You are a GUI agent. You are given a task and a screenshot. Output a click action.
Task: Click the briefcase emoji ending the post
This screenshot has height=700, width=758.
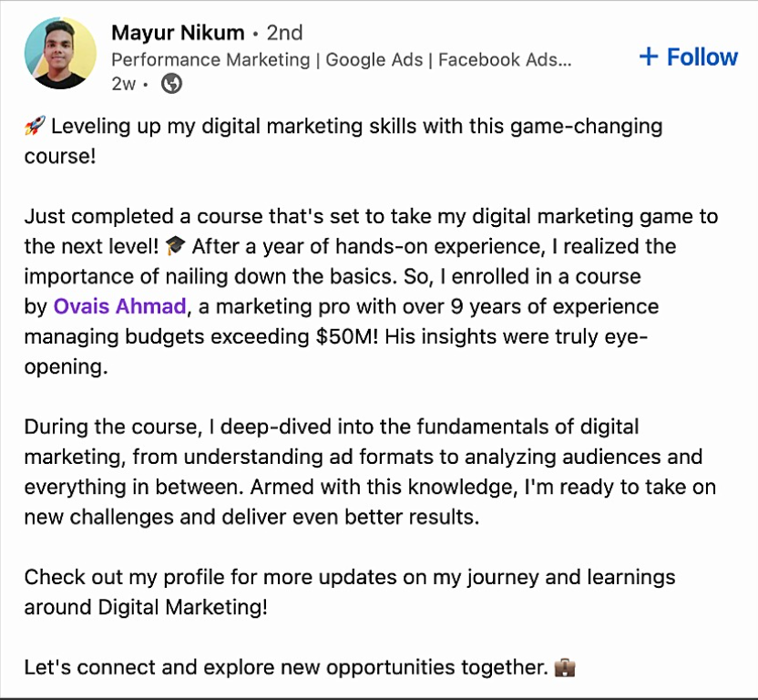click(565, 667)
